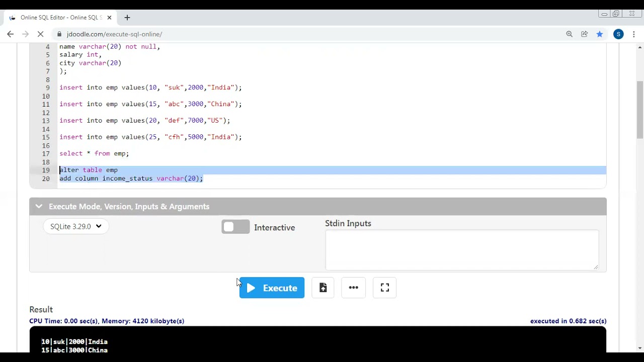Image resolution: width=644 pixels, height=362 pixels.
Task: Open the three-dots more options button
Action: [353, 288]
